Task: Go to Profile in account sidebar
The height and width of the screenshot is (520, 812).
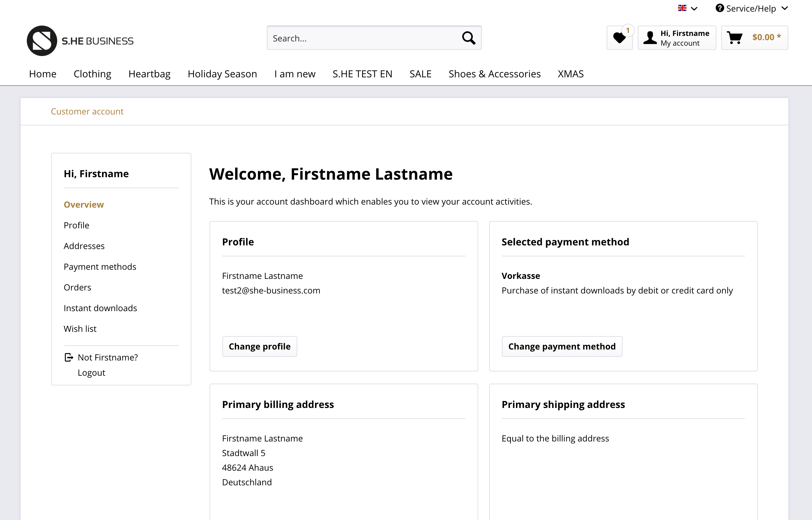Action: click(76, 225)
